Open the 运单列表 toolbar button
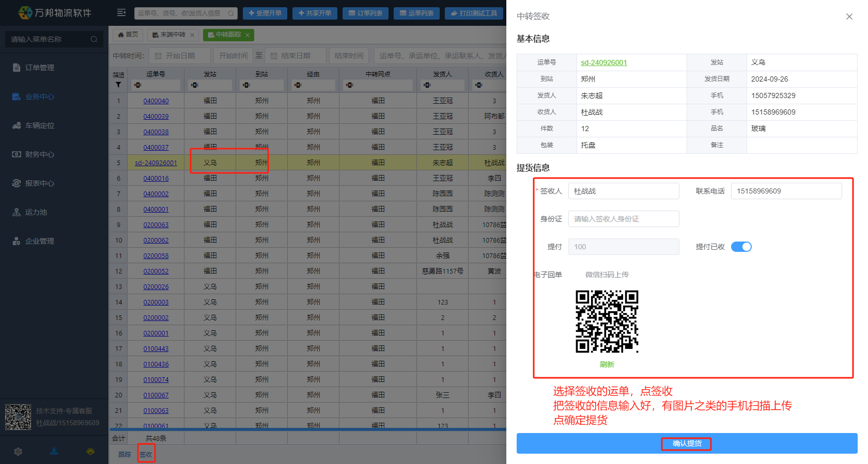 pos(416,13)
